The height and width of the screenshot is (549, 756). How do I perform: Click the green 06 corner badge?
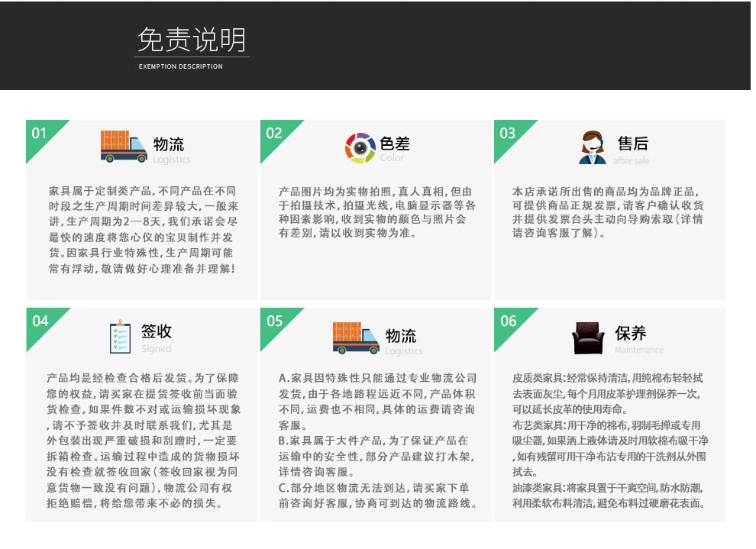click(x=510, y=322)
